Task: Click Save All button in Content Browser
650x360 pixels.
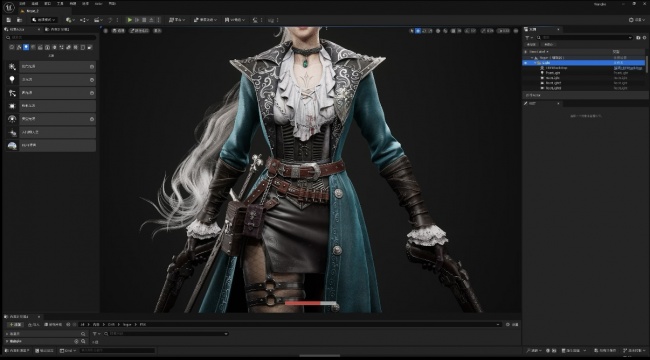Action: (53, 324)
